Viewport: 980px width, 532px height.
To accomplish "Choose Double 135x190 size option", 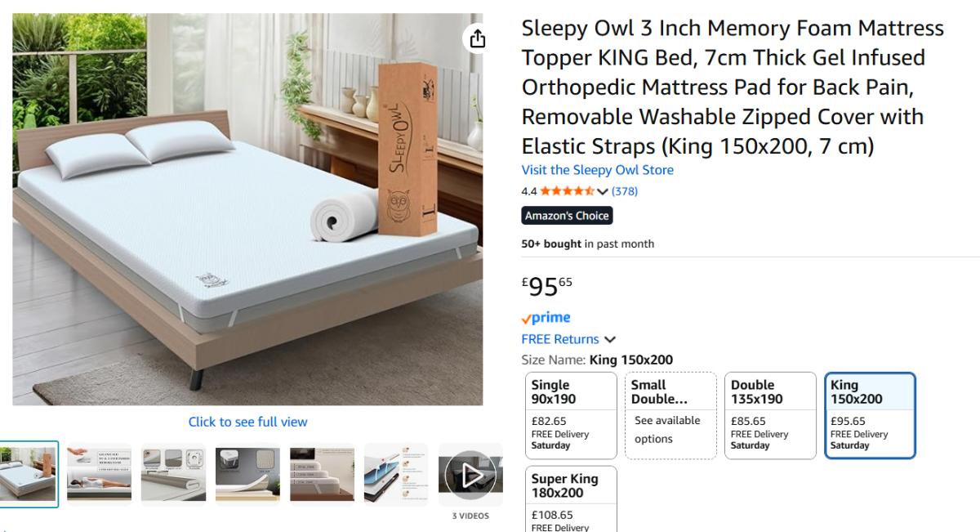I will pyautogui.click(x=770, y=415).
